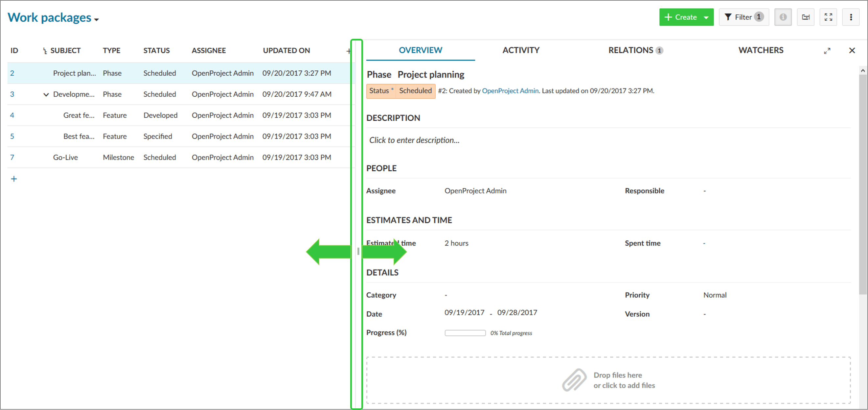868x410 pixels.
Task: Select the progress bar showing 0% Total progress
Action: tap(465, 333)
